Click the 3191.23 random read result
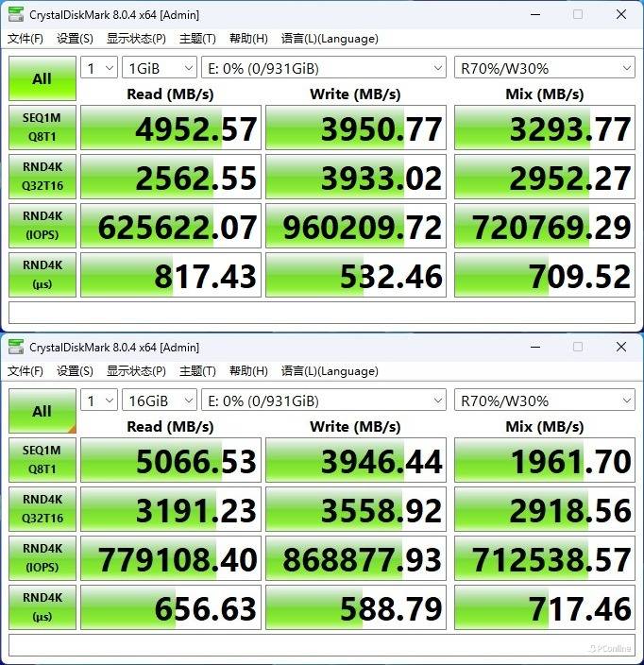This screenshot has height=665, width=644. 171,509
